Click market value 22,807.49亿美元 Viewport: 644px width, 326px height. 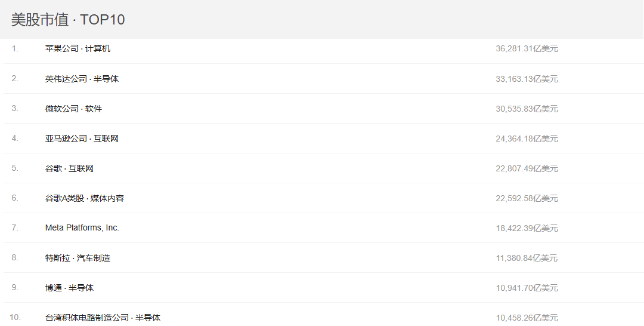click(x=527, y=168)
